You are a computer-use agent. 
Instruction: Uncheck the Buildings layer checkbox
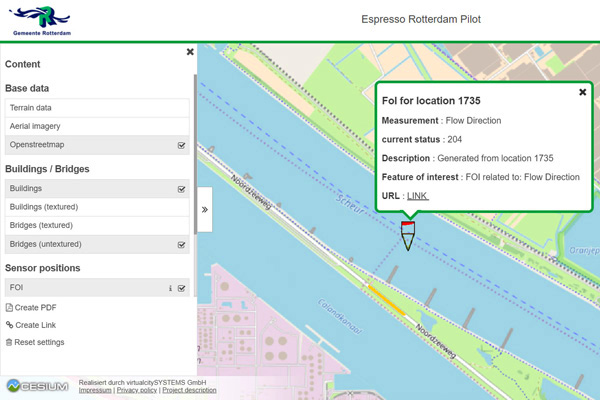coord(181,189)
